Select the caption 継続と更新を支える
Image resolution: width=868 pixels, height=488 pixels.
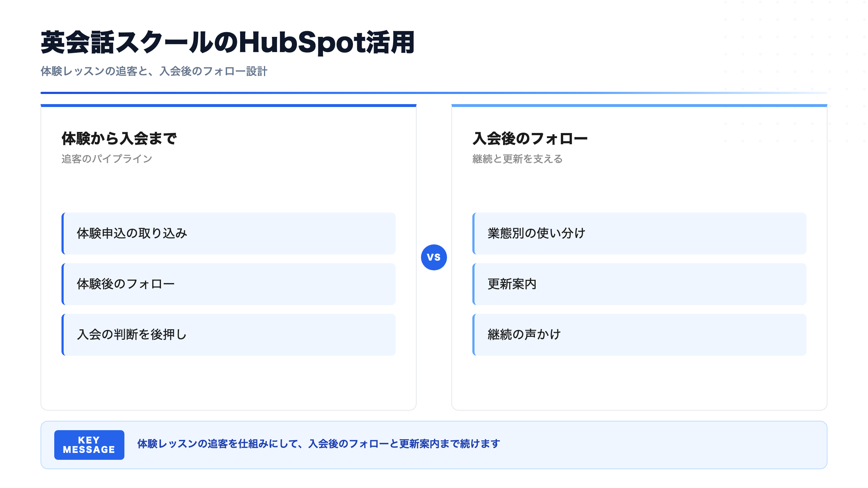518,159
